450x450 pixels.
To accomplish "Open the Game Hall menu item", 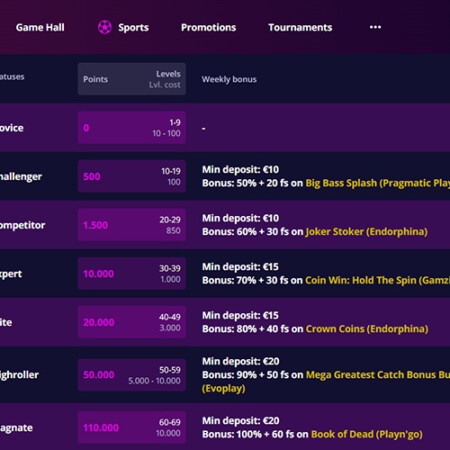I will coord(40,27).
